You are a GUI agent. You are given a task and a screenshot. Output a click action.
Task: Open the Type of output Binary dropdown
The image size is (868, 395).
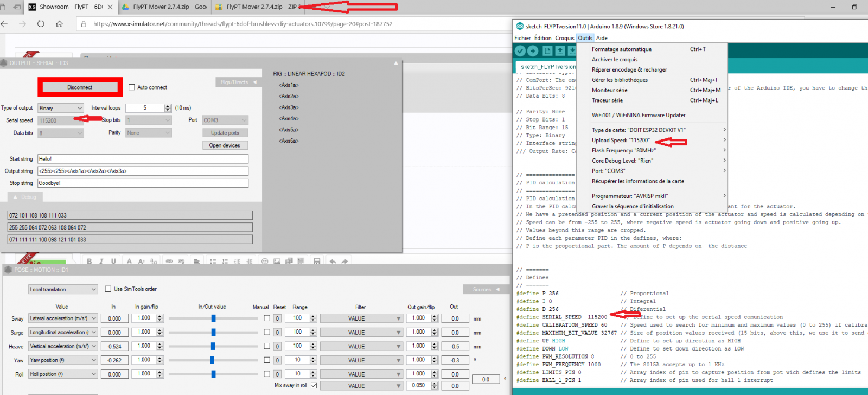point(61,108)
